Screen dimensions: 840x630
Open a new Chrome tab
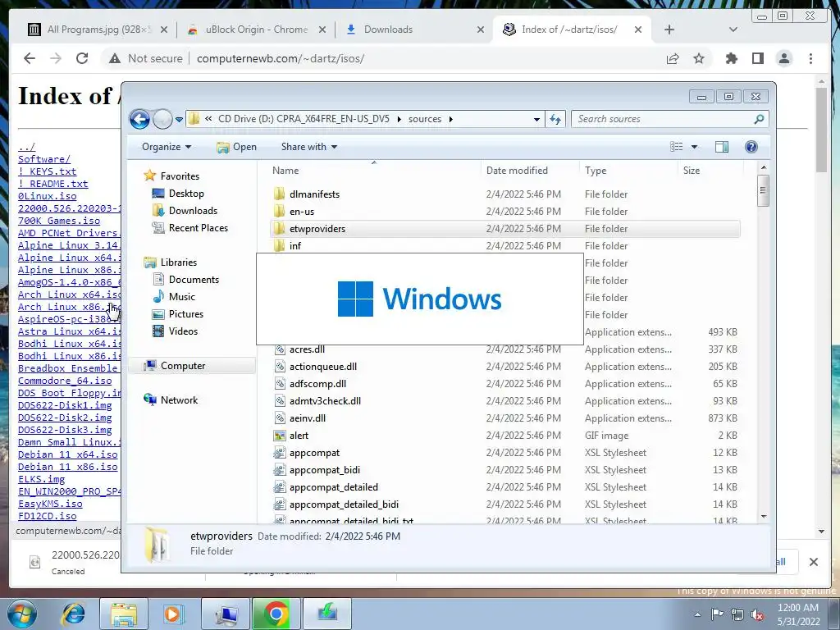(x=669, y=30)
